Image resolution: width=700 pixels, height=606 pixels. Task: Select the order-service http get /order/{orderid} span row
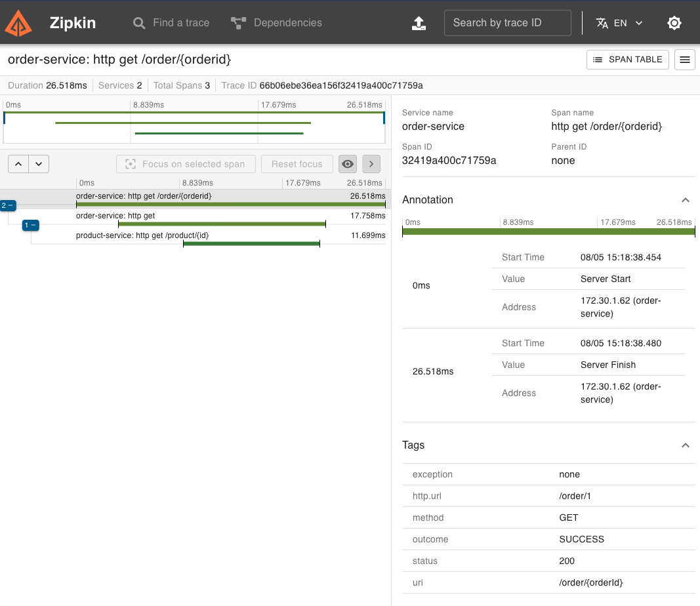pos(231,199)
